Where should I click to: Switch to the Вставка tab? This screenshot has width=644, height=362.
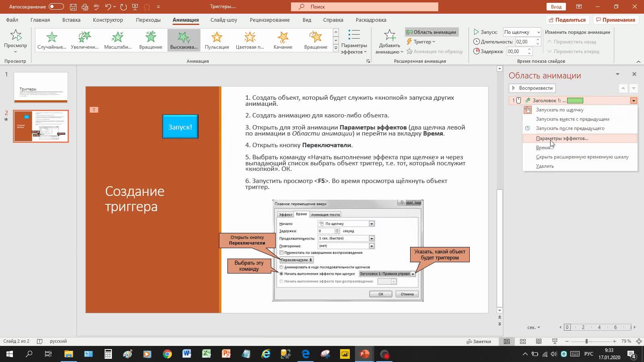tap(71, 20)
